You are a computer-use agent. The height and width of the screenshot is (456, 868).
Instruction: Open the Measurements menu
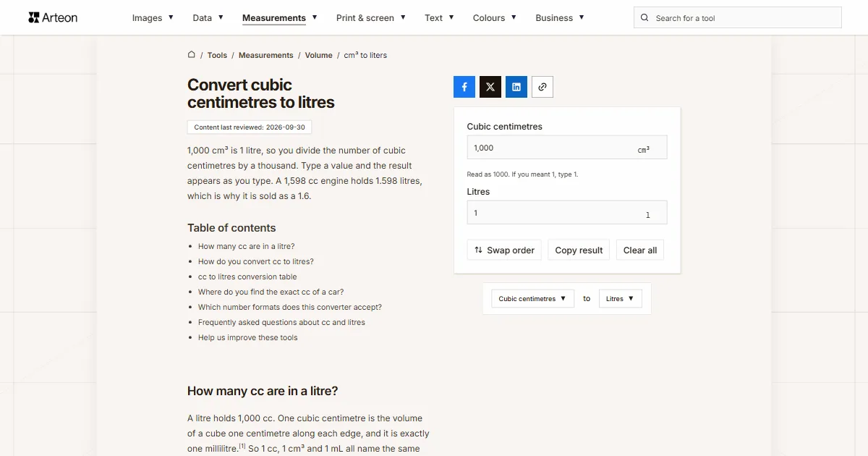(280, 18)
